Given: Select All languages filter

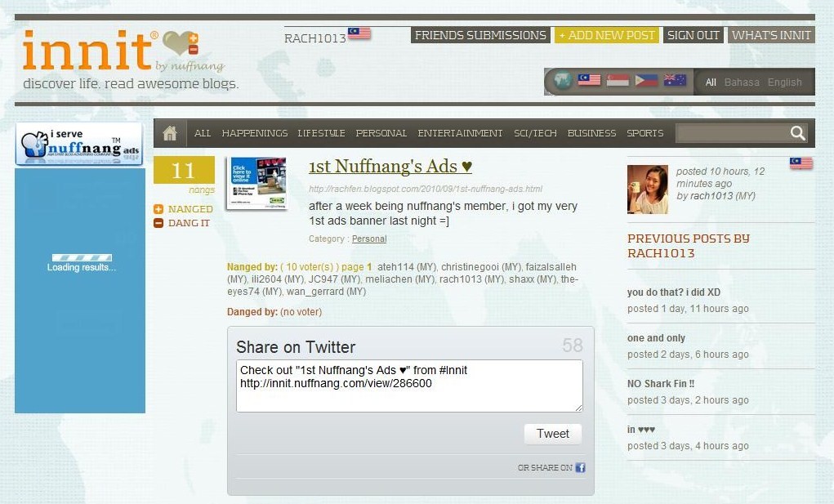Looking at the screenshot, I should coord(711,83).
